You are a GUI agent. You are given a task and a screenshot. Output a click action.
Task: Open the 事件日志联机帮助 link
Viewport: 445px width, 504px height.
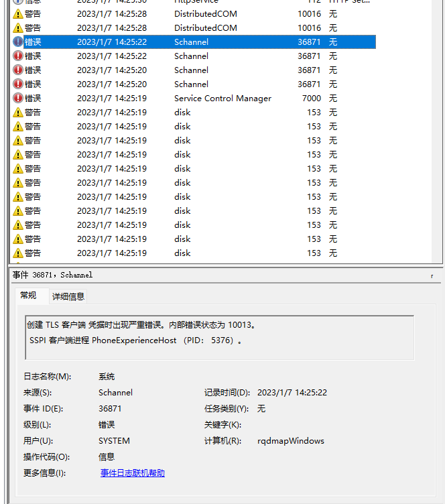(x=133, y=473)
